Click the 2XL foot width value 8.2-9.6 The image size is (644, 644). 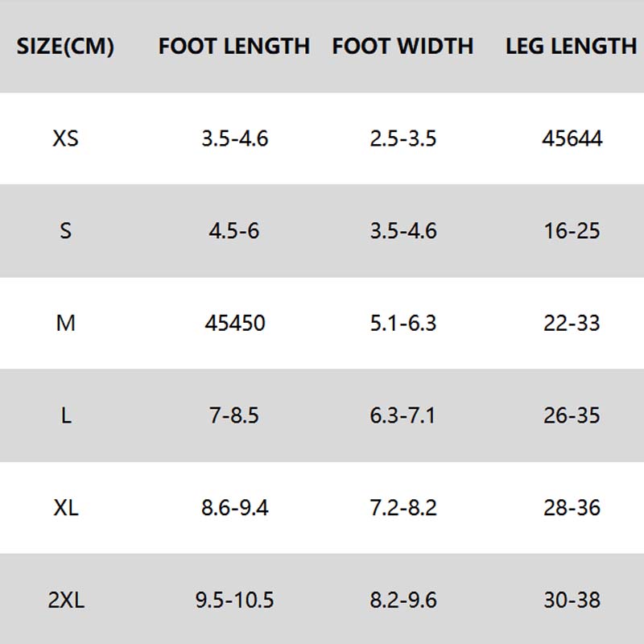click(402, 601)
